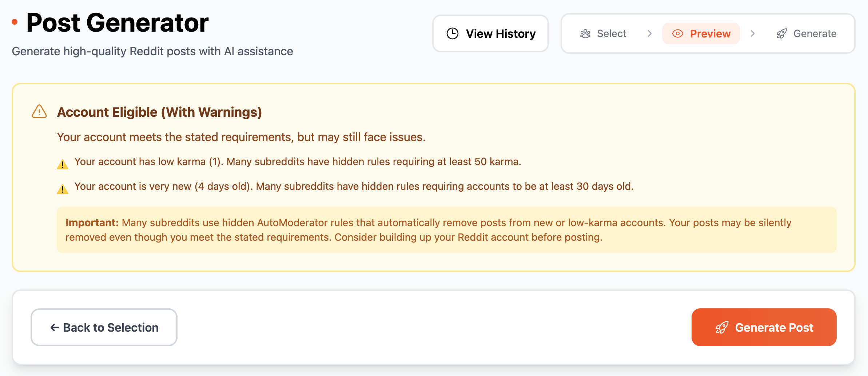Click the yellow warning icon for new account
The image size is (868, 376).
point(63,189)
